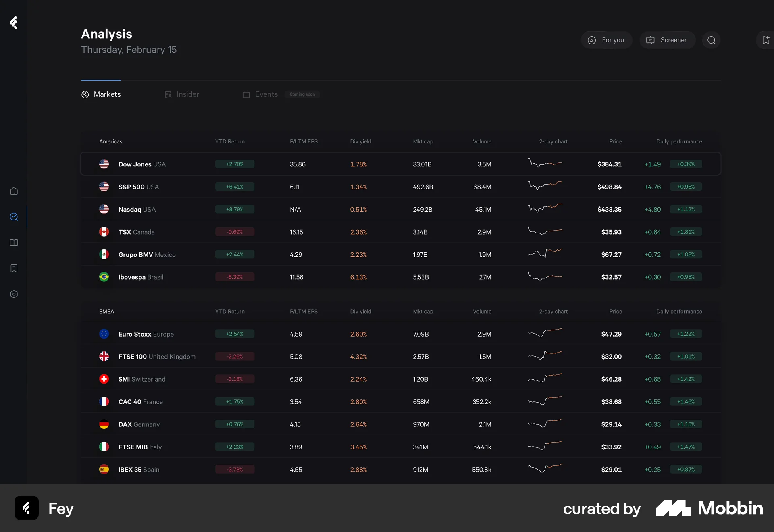Select SMI Switzerland index name
The width and height of the screenshot is (774, 532).
[x=142, y=379]
